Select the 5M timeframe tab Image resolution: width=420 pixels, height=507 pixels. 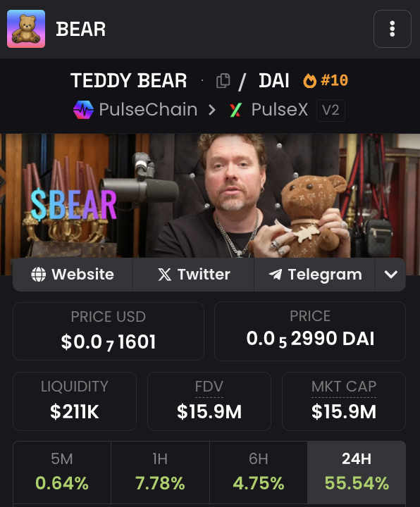pyautogui.click(x=62, y=472)
